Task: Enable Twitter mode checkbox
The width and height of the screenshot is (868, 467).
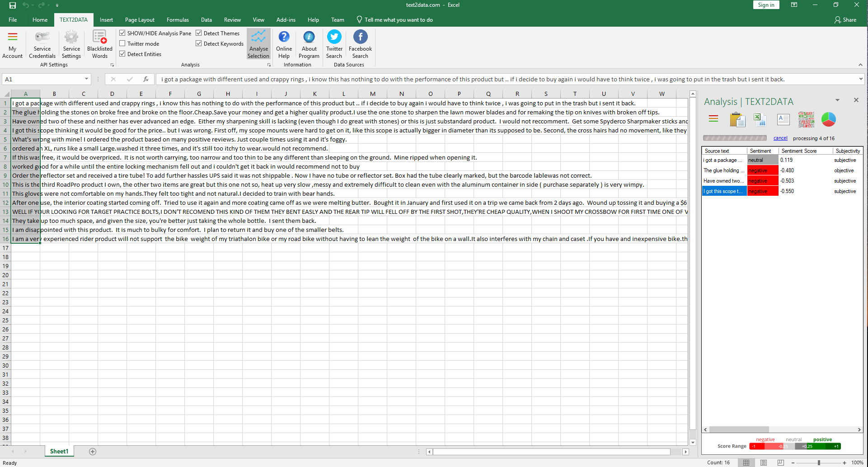Action: [x=122, y=43]
